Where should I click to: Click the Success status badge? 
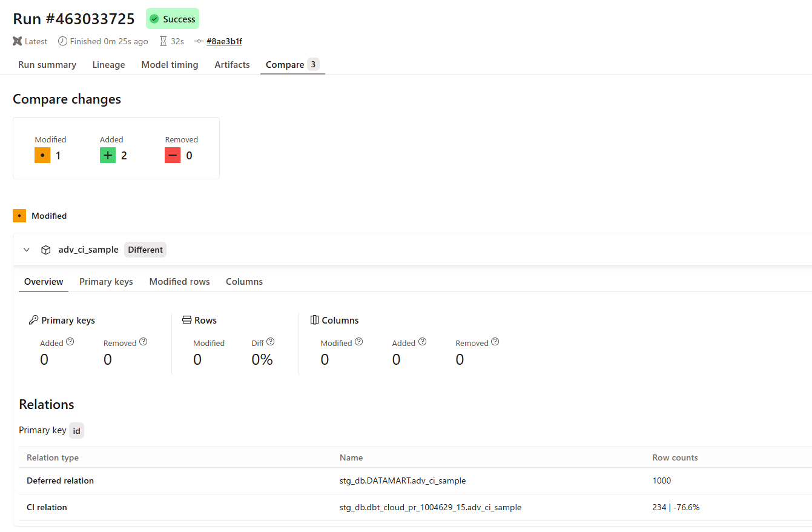[173, 19]
